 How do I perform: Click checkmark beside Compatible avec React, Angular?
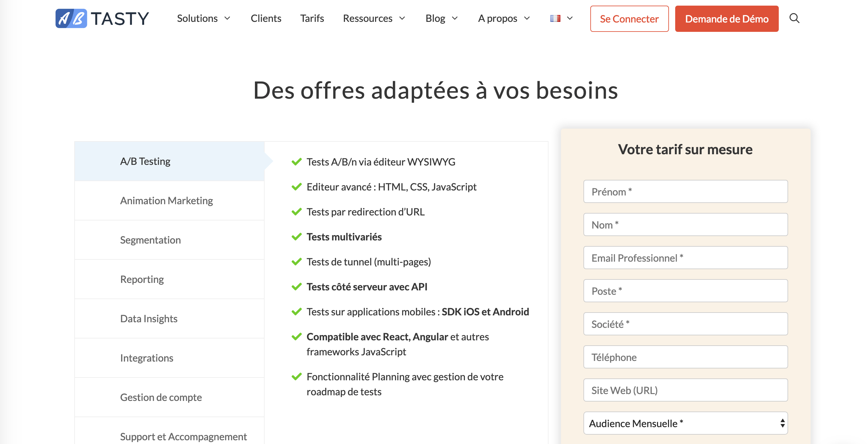click(x=296, y=337)
